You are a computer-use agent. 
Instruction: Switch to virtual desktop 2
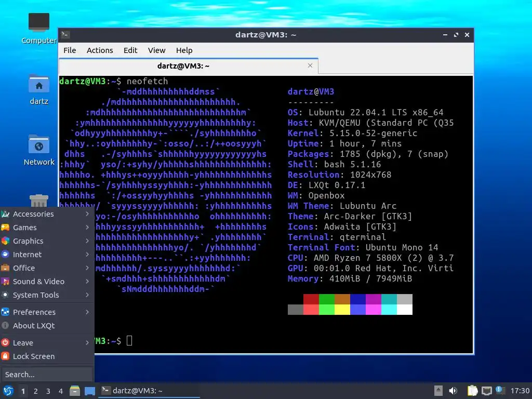pyautogui.click(x=36, y=391)
